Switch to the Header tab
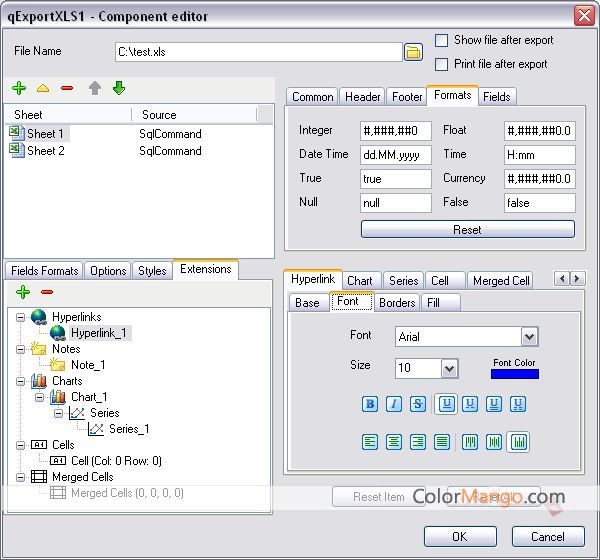The image size is (600, 560). (x=362, y=97)
